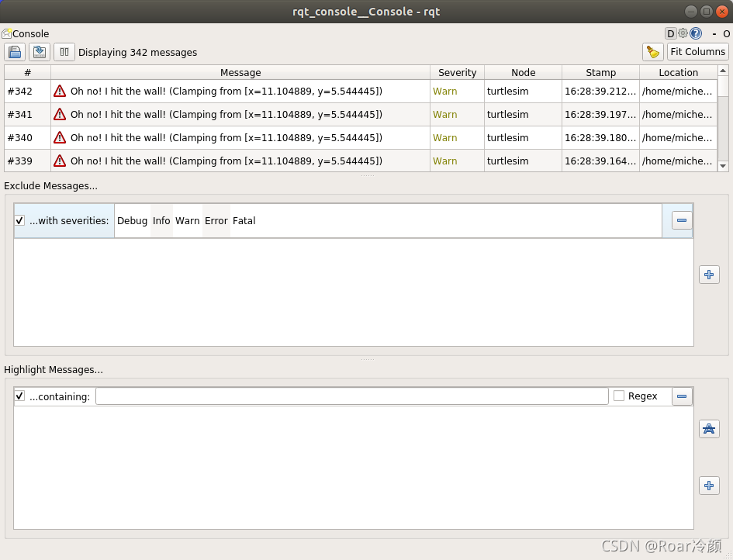This screenshot has height=560, width=733.
Task: Sort by the Stamp column header
Action: tap(600, 72)
